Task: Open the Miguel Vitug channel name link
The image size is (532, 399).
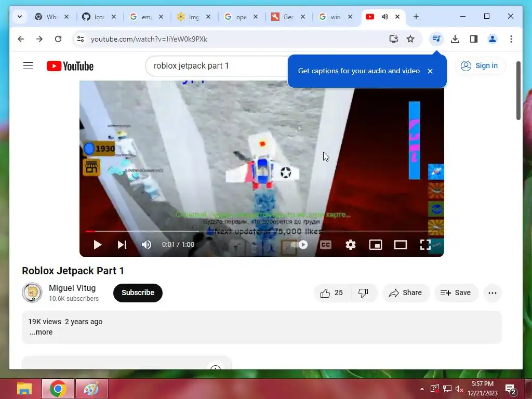Action: [x=72, y=288]
